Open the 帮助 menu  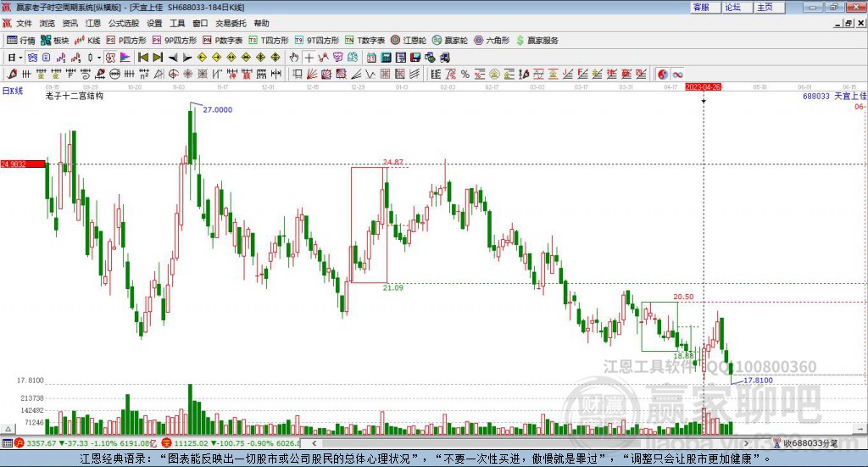261,23
